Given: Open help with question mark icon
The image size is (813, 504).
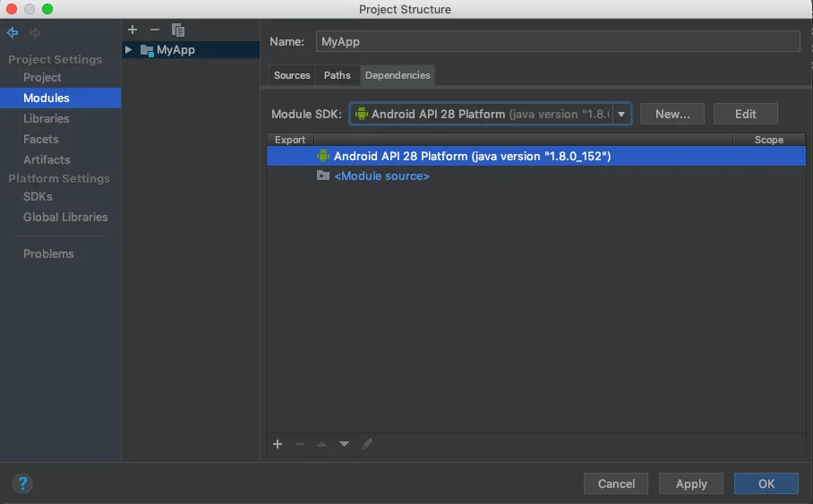Looking at the screenshot, I should point(22,483).
